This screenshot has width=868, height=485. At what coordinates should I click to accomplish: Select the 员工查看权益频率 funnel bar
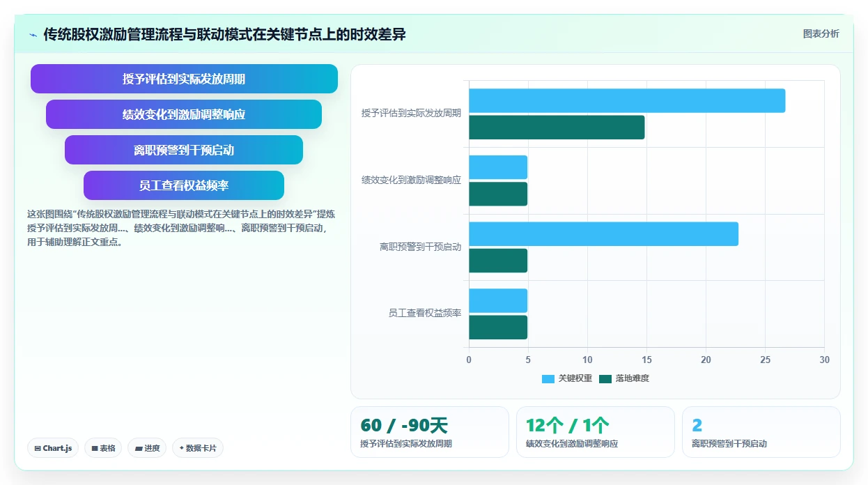[184, 185]
